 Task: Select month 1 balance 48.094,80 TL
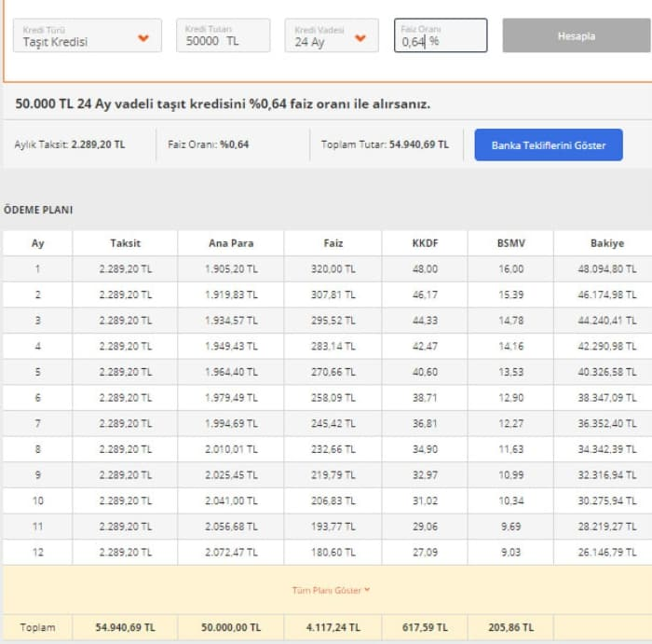tap(606, 268)
